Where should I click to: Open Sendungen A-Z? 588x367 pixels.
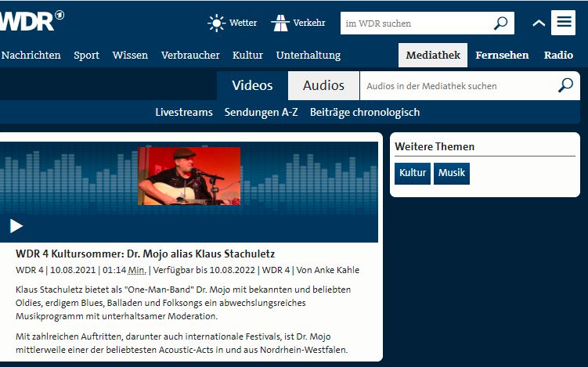(x=261, y=112)
